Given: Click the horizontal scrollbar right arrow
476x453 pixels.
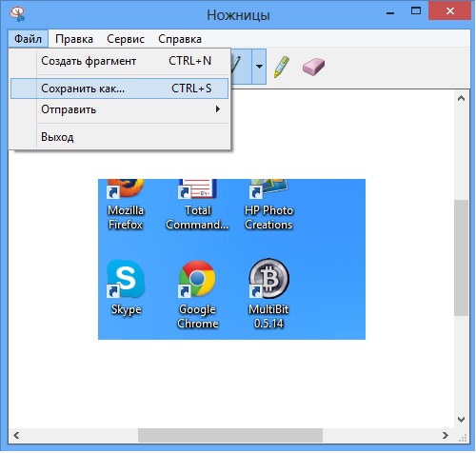Looking at the screenshot, I should coord(446,436).
